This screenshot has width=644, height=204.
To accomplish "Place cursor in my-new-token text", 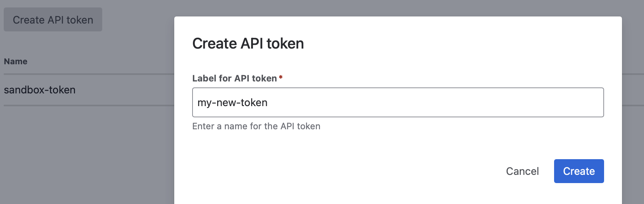I will click(x=232, y=103).
